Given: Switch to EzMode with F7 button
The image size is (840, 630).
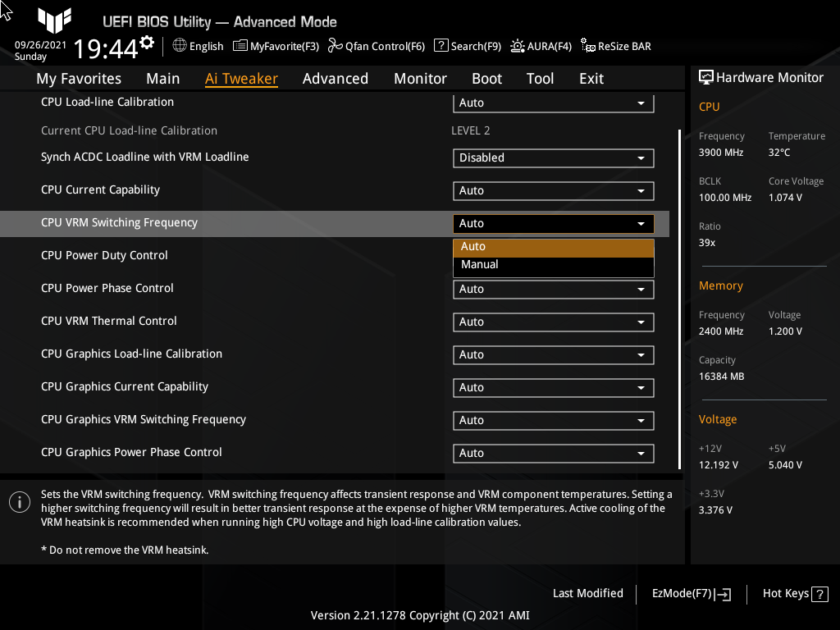Looking at the screenshot, I should [690, 593].
